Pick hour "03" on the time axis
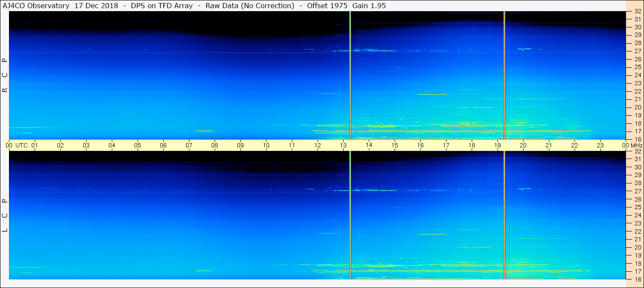Screen dimensions: 644x288 pyautogui.click(x=86, y=145)
